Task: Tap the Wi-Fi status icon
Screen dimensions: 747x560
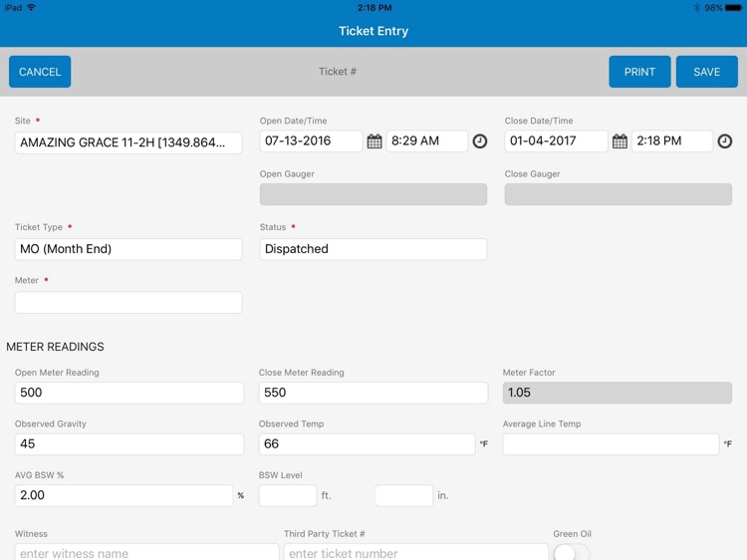Action: pos(32,7)
